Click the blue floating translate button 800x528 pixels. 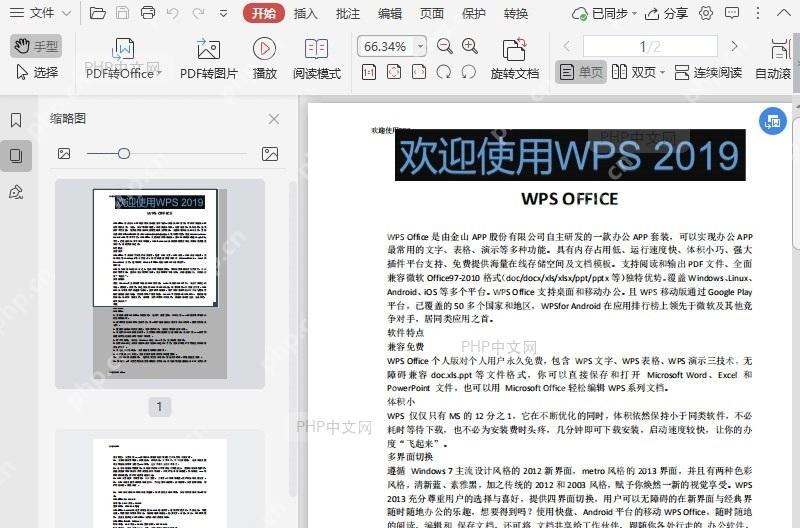pyautogui.click(x=772, y=121)
